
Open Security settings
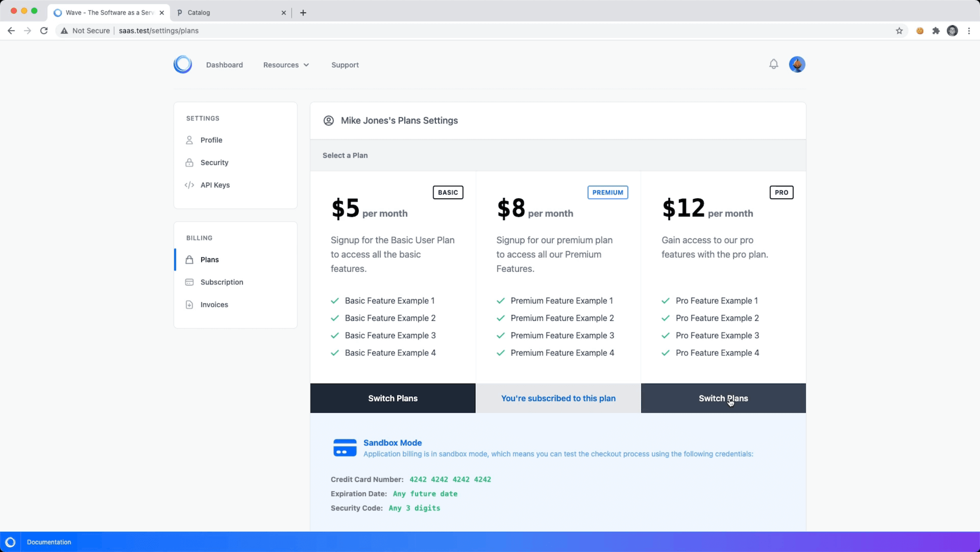coord(215,162)
